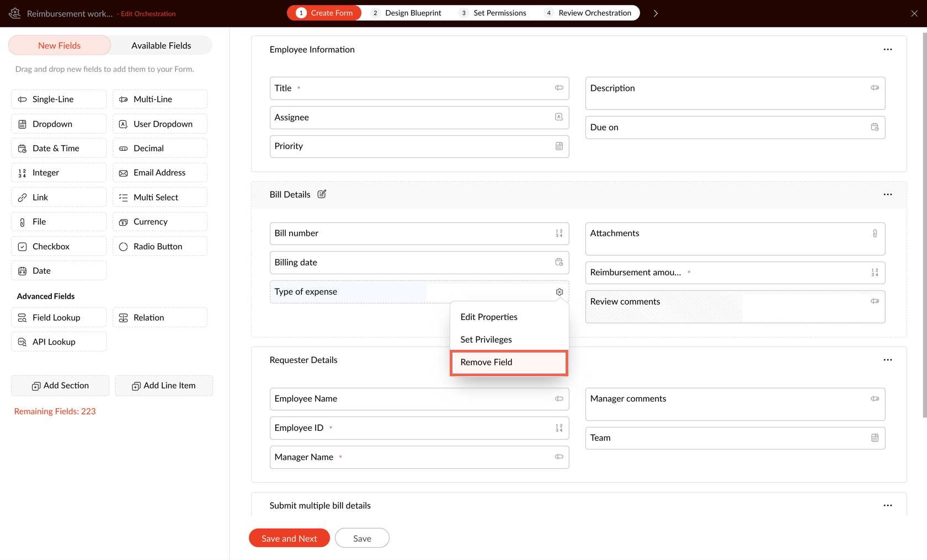The image size is (927, 560).
Task: Click the user icon in Assignee field
Action: pyautogui.click(x=559, y=117)
